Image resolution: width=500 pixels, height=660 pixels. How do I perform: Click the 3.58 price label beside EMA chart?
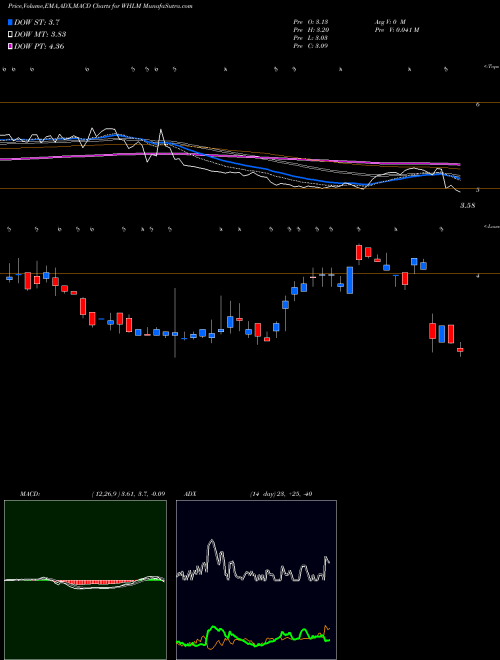coord(467,206)
